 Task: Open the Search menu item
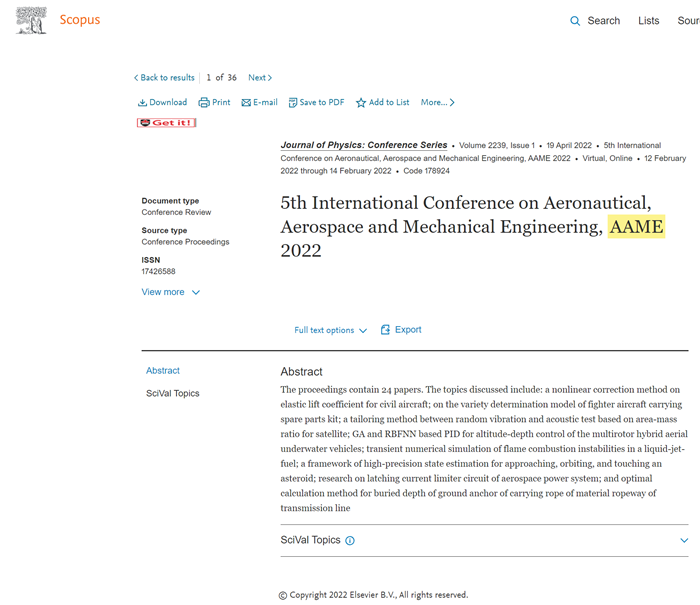pos(604,21)
